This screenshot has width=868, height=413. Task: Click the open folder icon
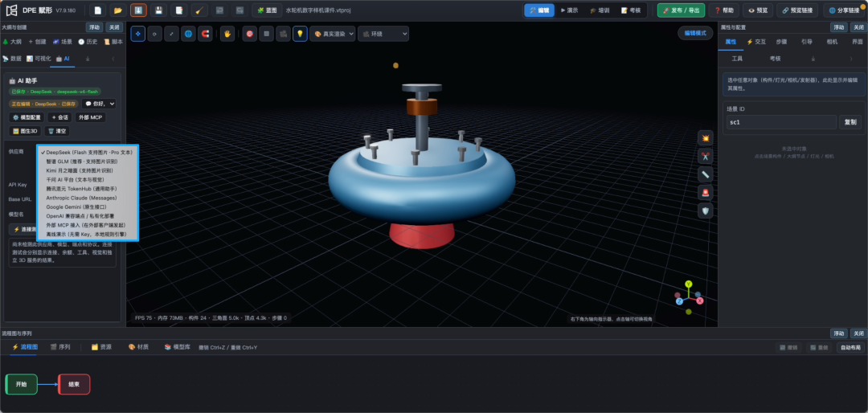pyautogui.click(x=117, y=10)
